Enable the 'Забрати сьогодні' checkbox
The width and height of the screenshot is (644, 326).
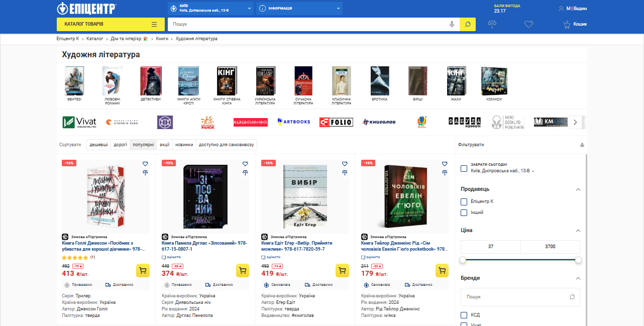464,168
